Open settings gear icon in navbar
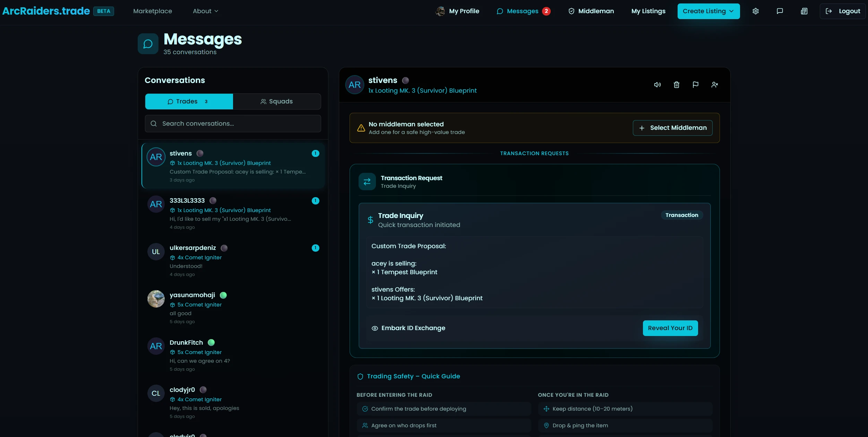The image size is (868, 437). tap(756, 11)
